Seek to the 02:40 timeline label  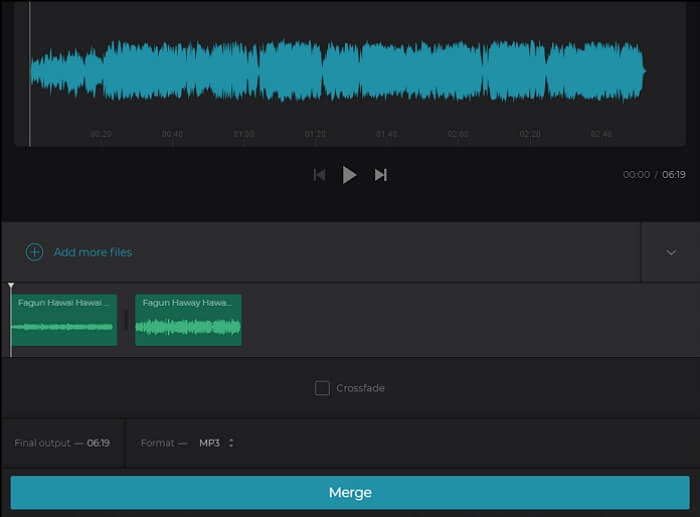click(601, 134)
